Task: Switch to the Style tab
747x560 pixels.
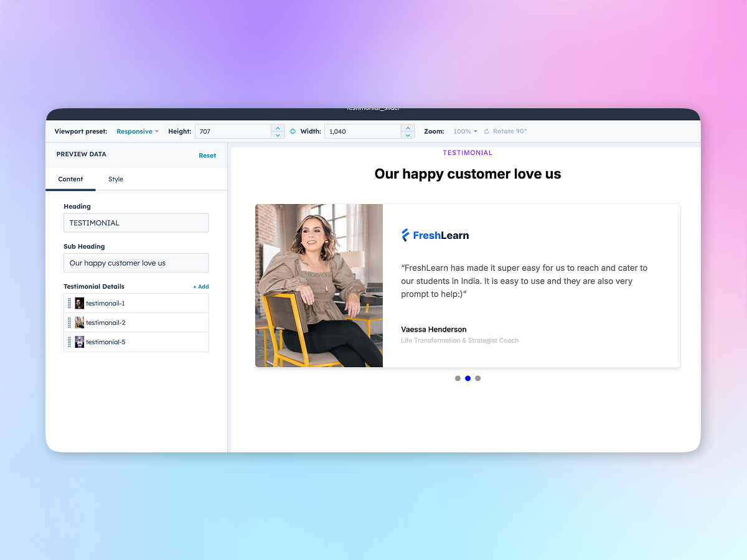Action: [x=116, y=179]
